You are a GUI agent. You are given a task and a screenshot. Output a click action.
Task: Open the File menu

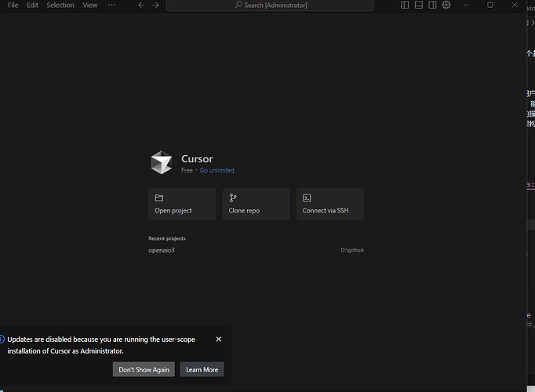[13, 5]
